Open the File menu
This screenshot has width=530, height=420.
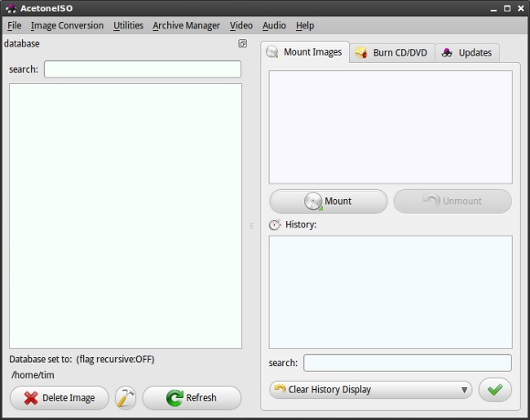pos(15,26)
